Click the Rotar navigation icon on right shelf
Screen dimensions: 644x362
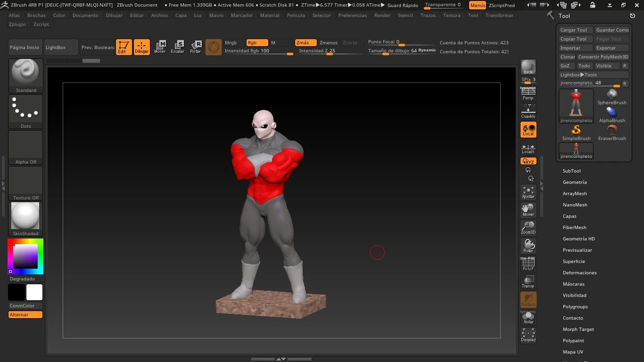[528, 246]
